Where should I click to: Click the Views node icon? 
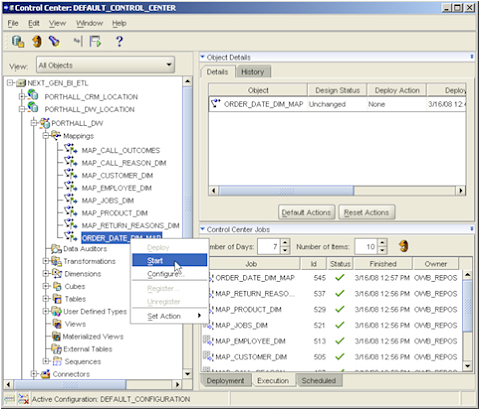click(x=57, y=323)
